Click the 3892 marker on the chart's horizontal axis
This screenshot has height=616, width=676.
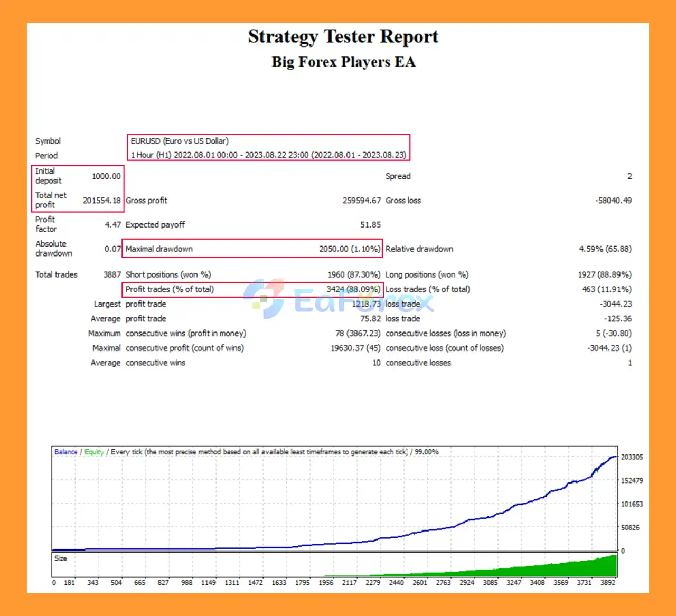[x=607, y=583]
